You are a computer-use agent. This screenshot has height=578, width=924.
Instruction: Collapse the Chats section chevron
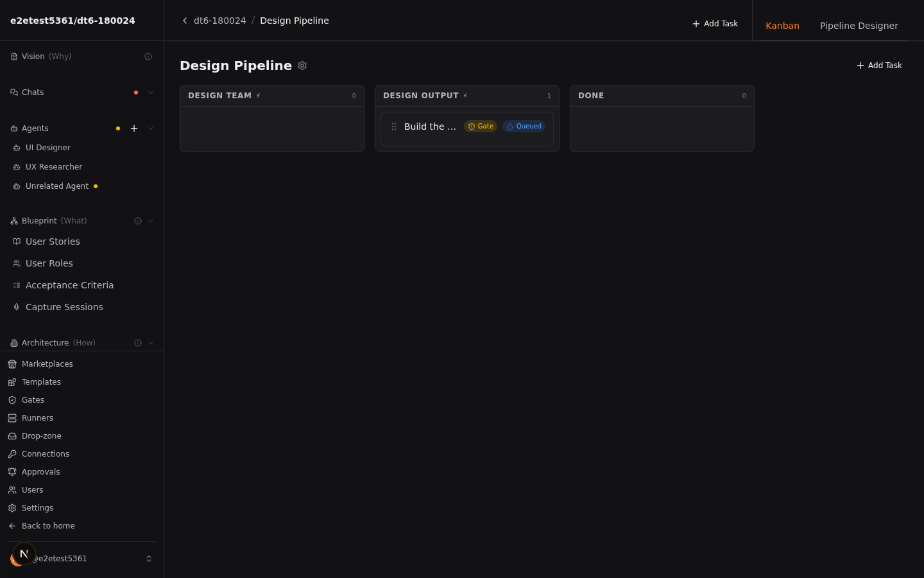[x=151, y=92]
